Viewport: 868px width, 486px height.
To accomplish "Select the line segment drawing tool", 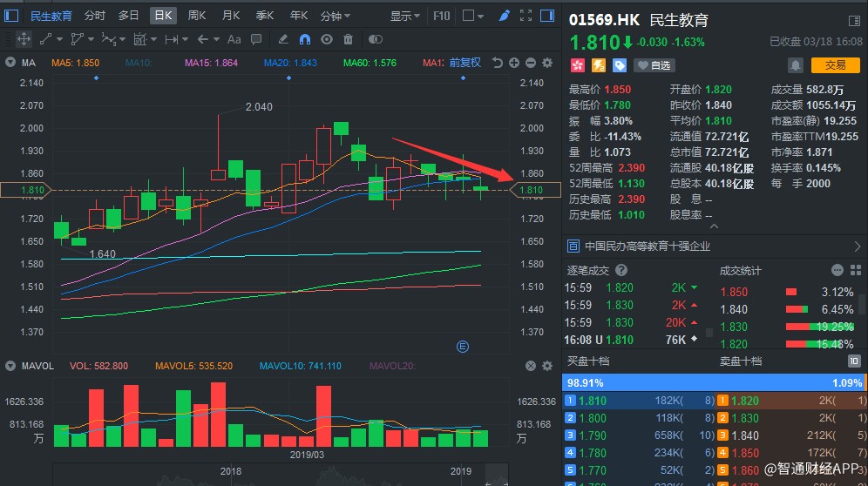I will [x=46, y=39].
